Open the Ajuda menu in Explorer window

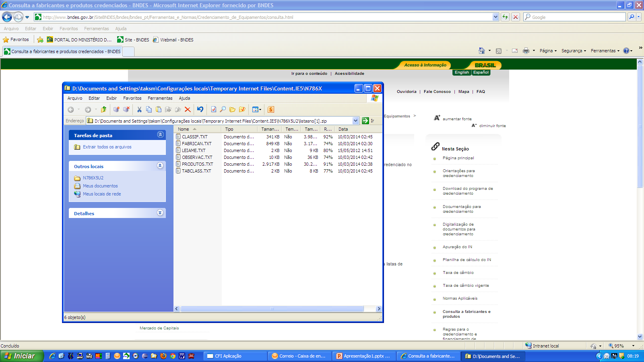184,98
